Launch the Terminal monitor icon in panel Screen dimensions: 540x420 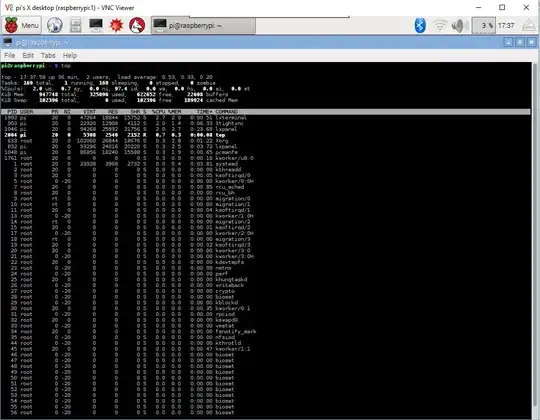click(x=96, y=25)
